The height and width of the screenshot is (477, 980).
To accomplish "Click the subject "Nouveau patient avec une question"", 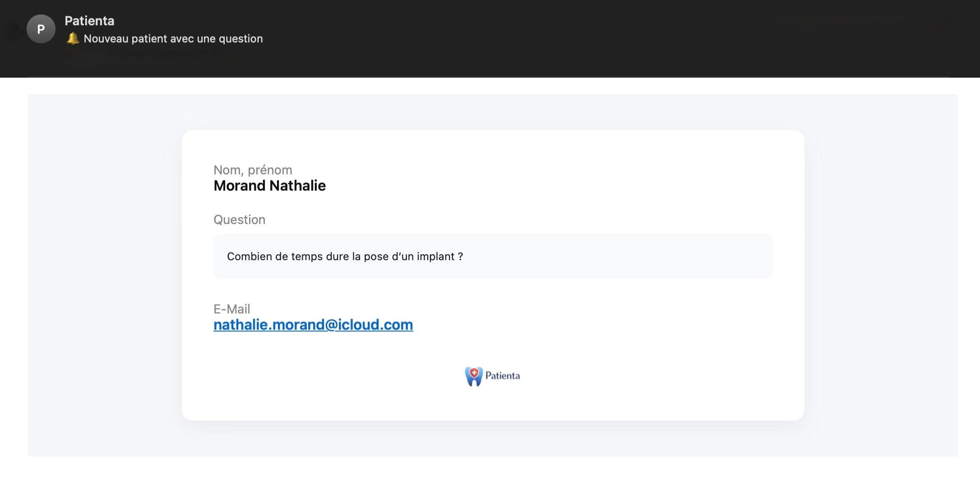I will pos(173,39).
